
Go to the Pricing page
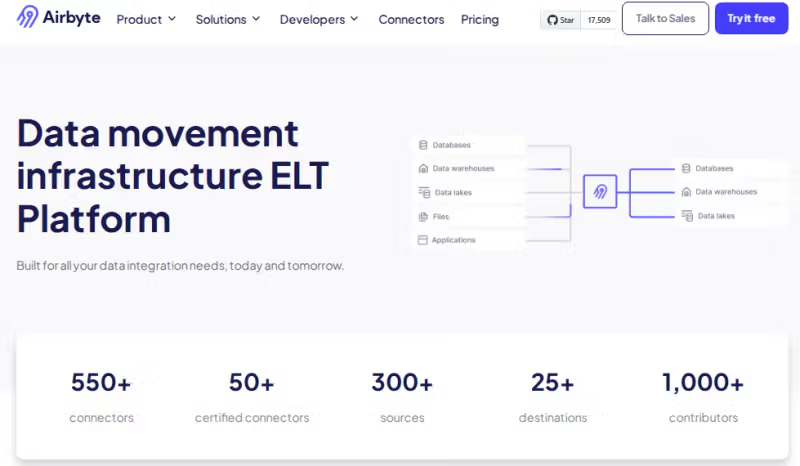(x=480, y=19)
